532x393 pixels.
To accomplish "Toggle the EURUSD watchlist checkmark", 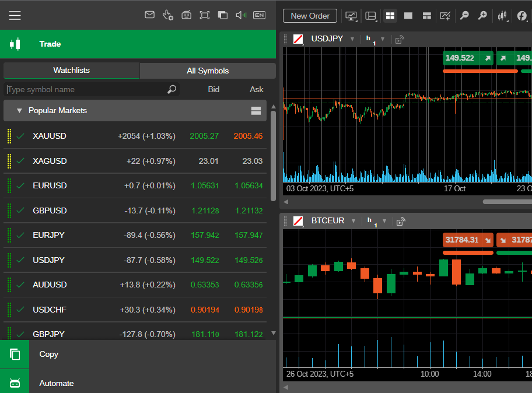I will tap(20, 185).
